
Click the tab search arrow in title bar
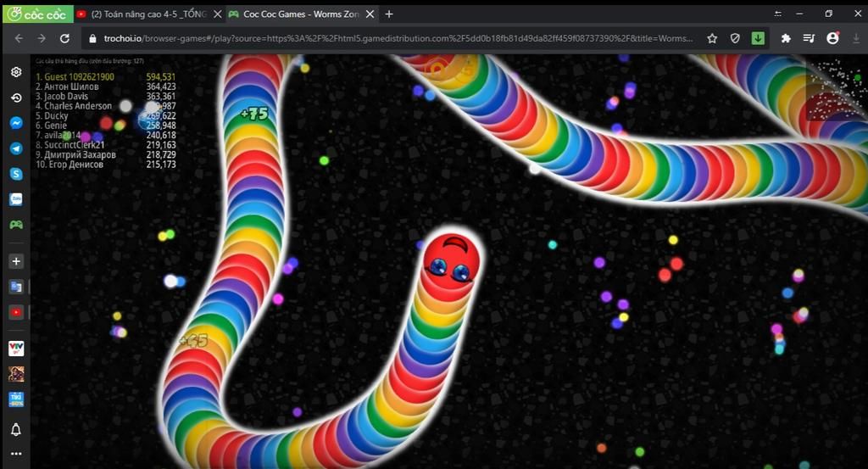[778, 14]
